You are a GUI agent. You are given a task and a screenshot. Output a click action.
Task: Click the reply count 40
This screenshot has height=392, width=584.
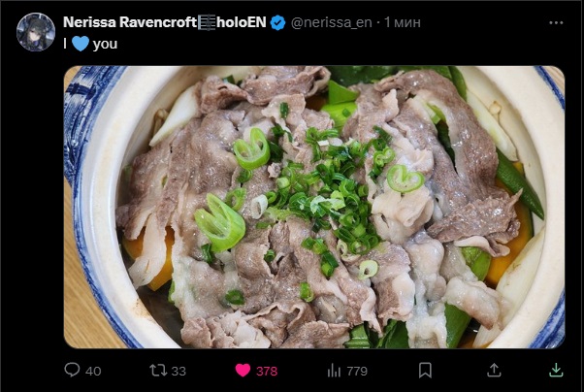tap(93, 371)
